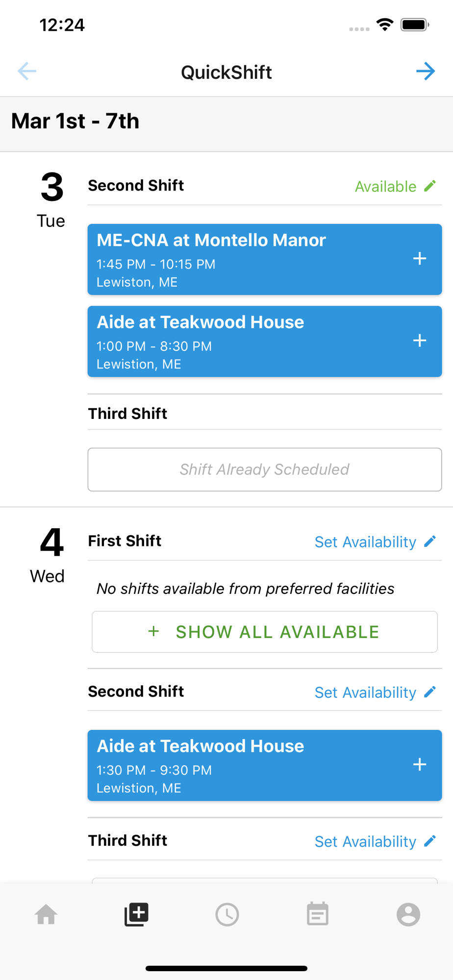Add ME-CNA at Montello Manor shift

click(x=420, y=259)
